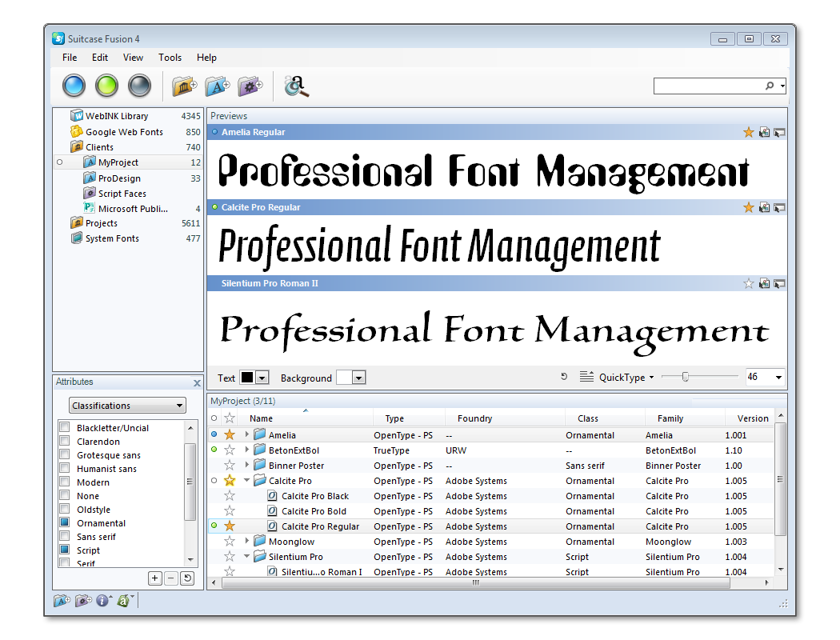Click the green temporary activation button
The height and width of the screenshot is (640, 840).
(106, 86)
